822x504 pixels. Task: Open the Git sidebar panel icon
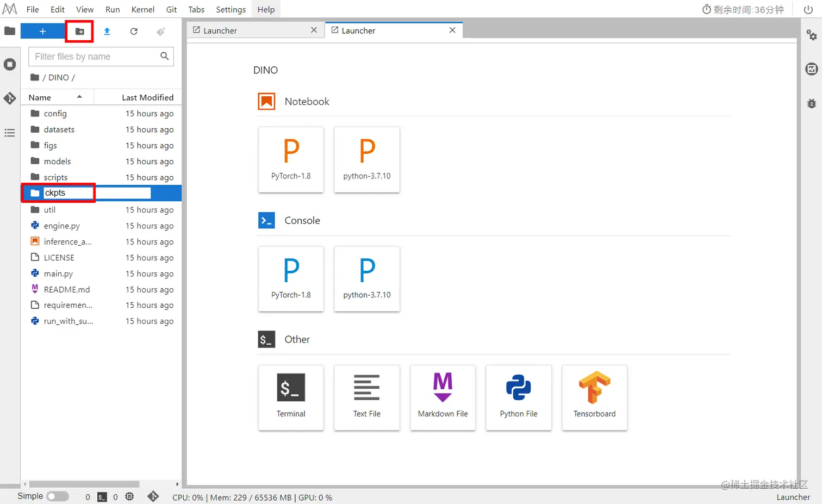10,98
